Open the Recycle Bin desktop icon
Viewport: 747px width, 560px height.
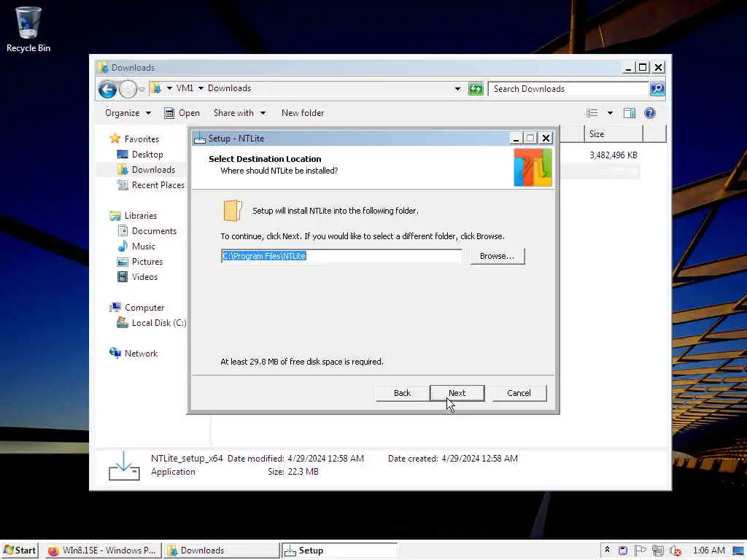[28, 29]
